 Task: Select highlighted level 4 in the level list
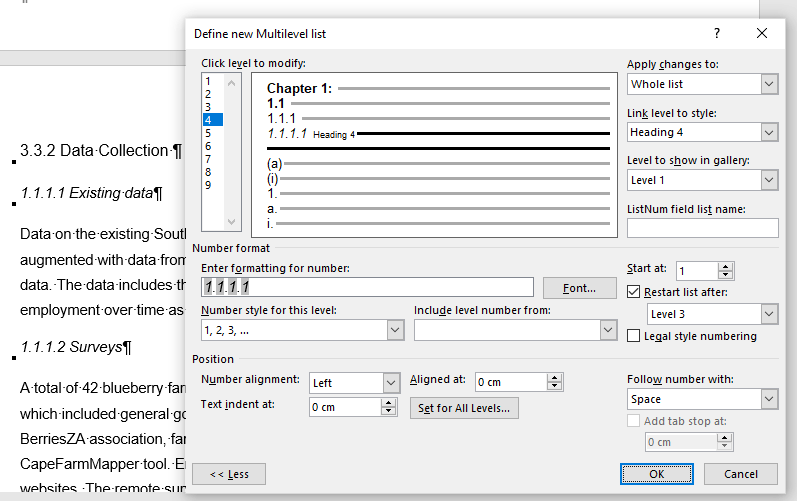coord(212,120)
